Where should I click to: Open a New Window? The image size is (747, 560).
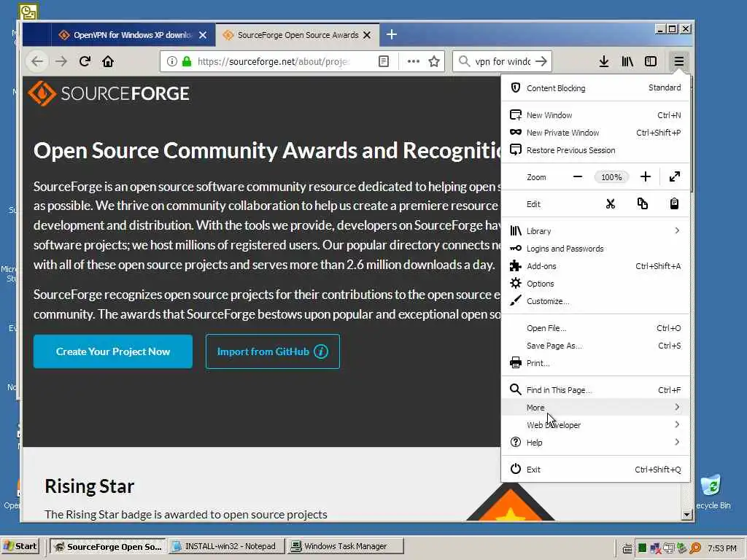595,115
